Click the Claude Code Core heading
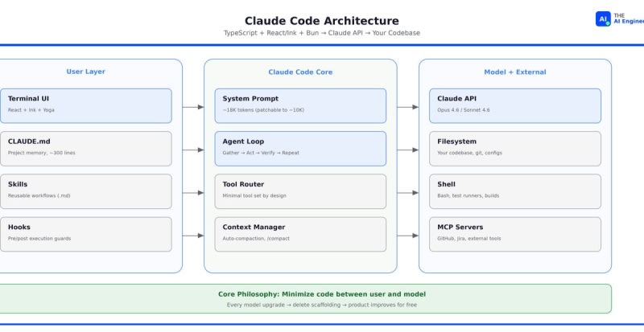The height and width of the screenshot is (332, 644). point(300,72)
